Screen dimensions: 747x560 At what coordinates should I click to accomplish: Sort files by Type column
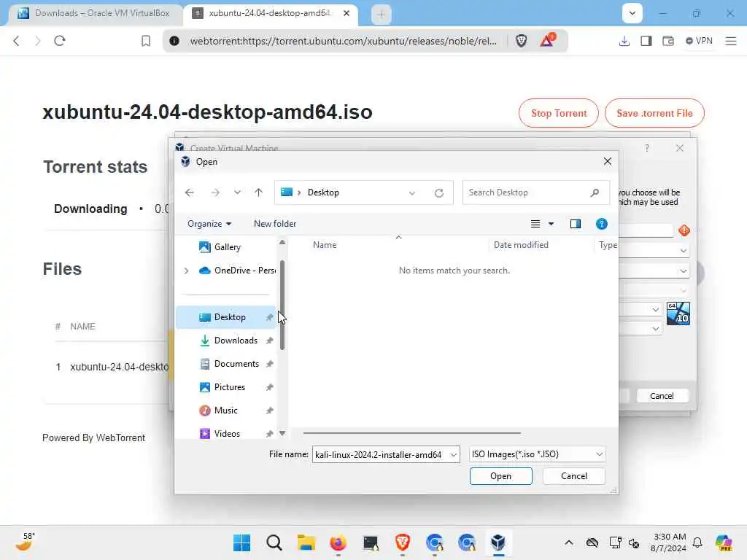click(607, 245)
